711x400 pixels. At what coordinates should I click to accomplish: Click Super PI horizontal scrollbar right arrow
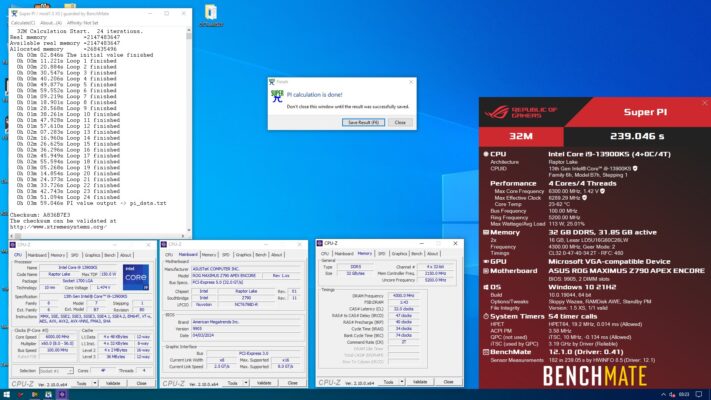(183, 236)
